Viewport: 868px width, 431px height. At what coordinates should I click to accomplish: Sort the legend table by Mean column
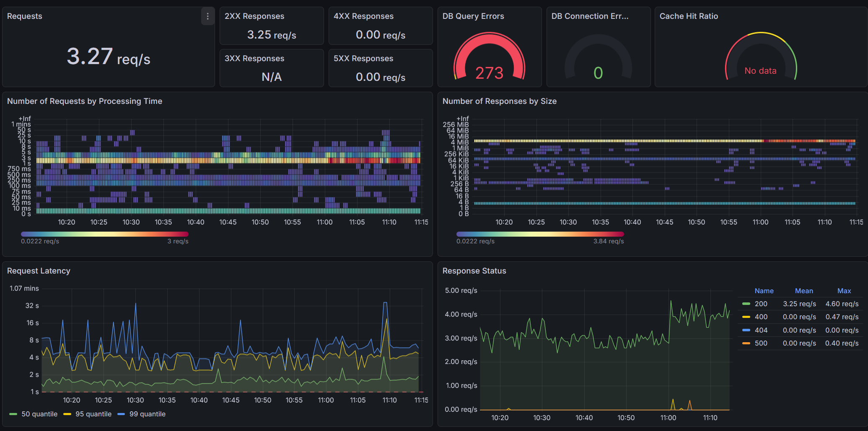[x=804, y=291]
